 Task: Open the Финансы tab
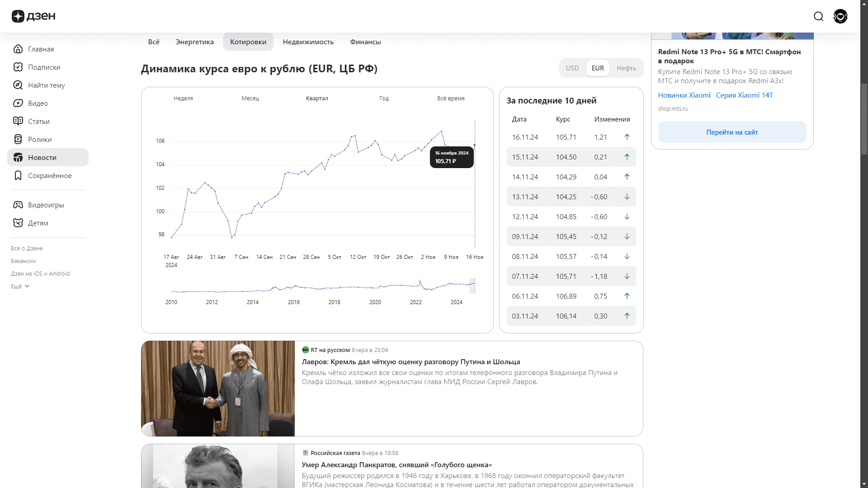365,42
